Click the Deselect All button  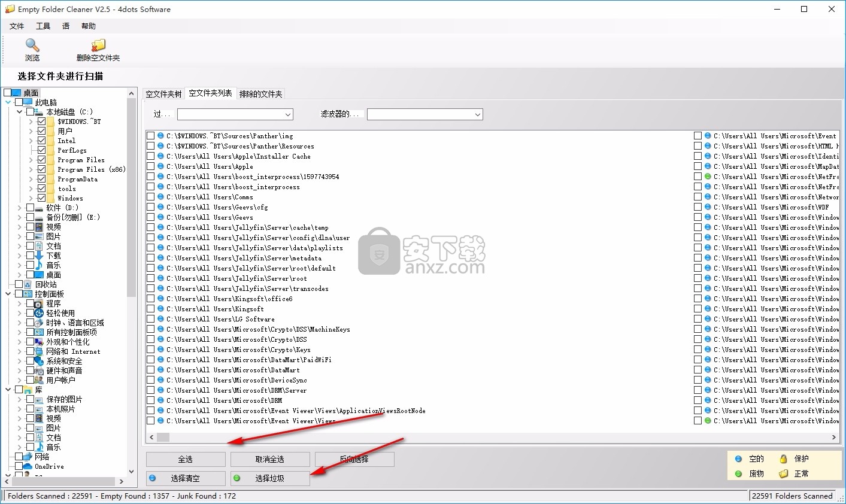tap(270, 459)
